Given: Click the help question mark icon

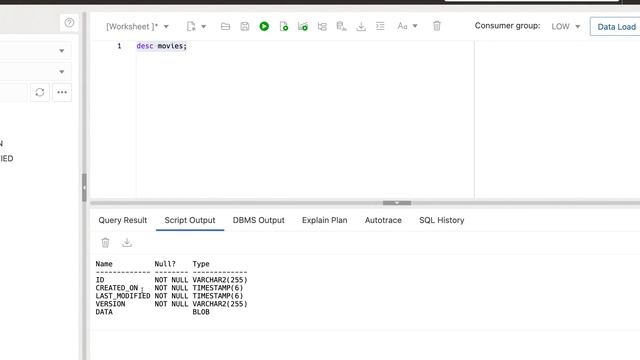Looking at the screenshot, I should 69,23.
